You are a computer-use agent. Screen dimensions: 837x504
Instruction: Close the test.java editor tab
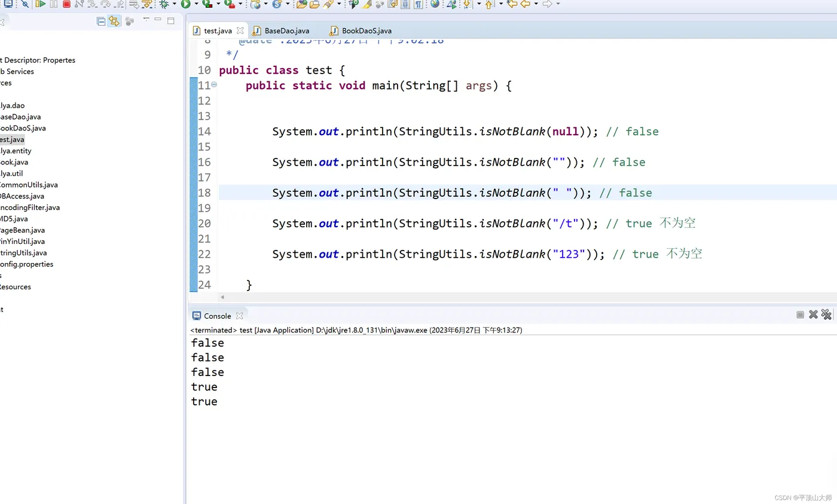click(x=240, y=30)
